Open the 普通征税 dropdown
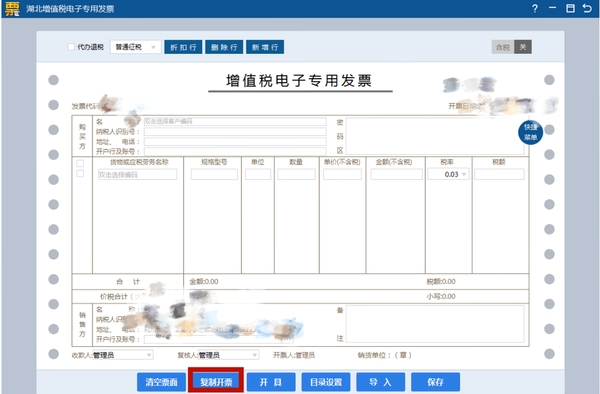 [135, 47]
